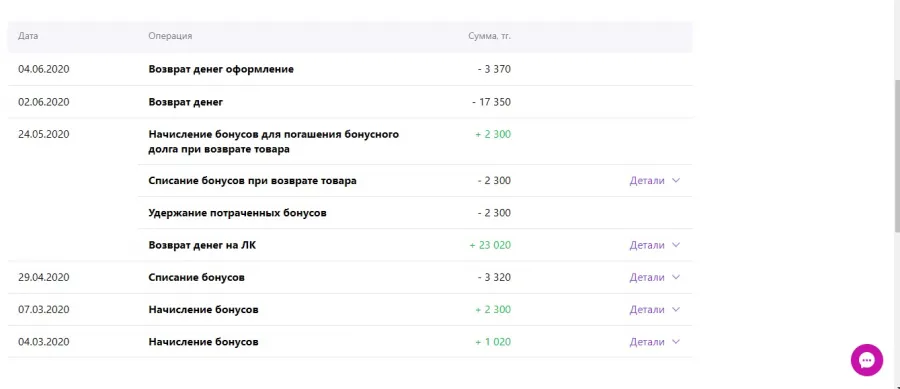900x389 pixels.
Task: Click the 02.06.2020 Возврат денег operation
Action: coord(185,102)
